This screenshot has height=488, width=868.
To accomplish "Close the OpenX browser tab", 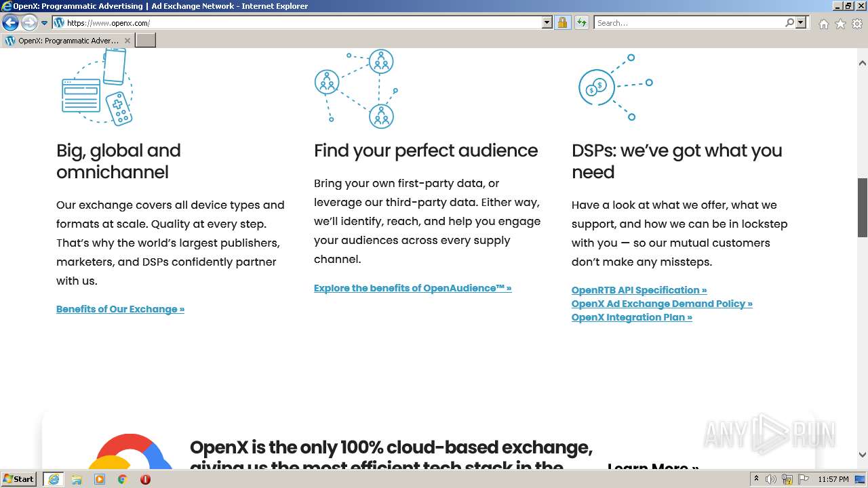I will pos(127,41).
